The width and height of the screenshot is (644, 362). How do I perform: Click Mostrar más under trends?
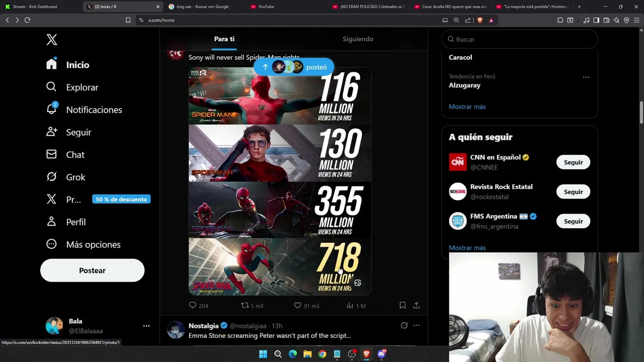click(x=467, y=107)
